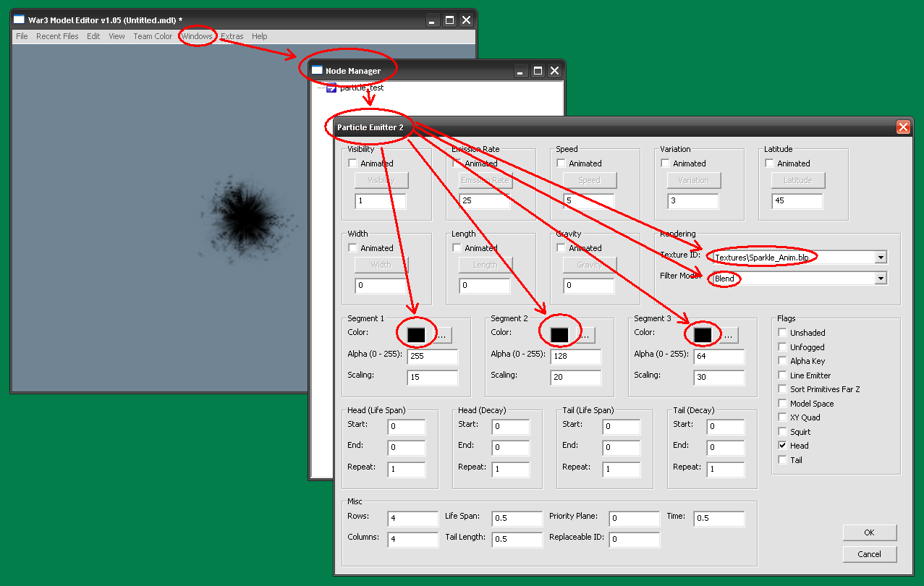Image resolution: width=924 pixels, height=586 pixels.
Task: Click the Latitude value field
Action: coord(797,200)
